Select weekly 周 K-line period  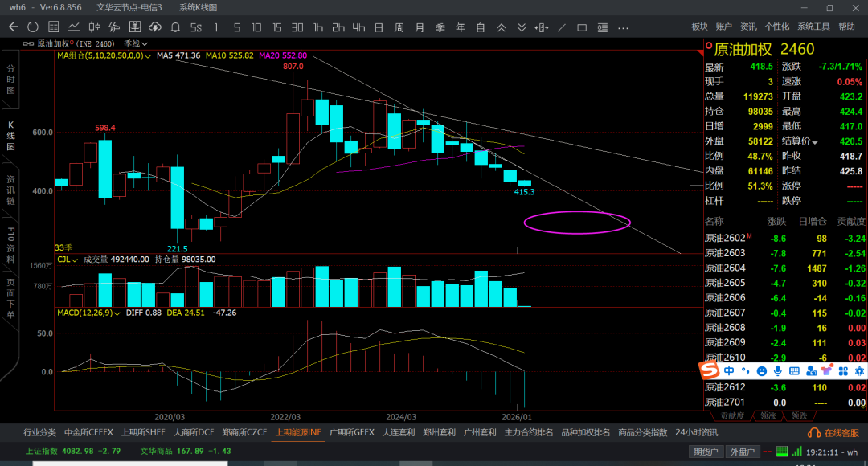click(399, 27)
